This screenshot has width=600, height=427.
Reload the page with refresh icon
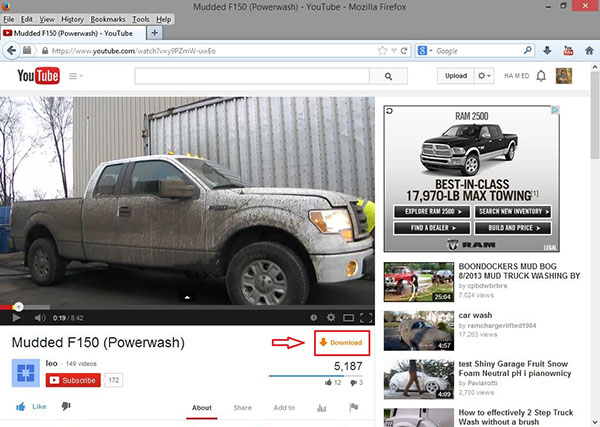pos(404,51)
